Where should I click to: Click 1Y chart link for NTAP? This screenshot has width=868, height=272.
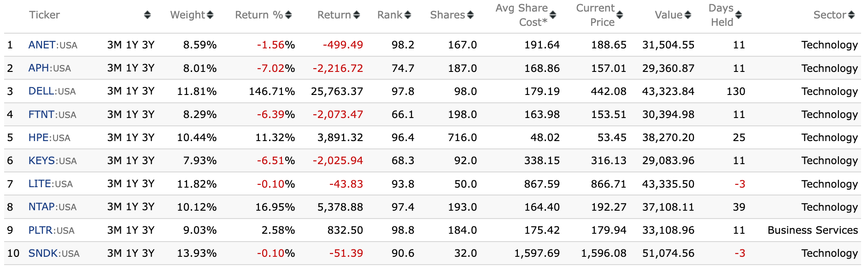pos(132,207)
